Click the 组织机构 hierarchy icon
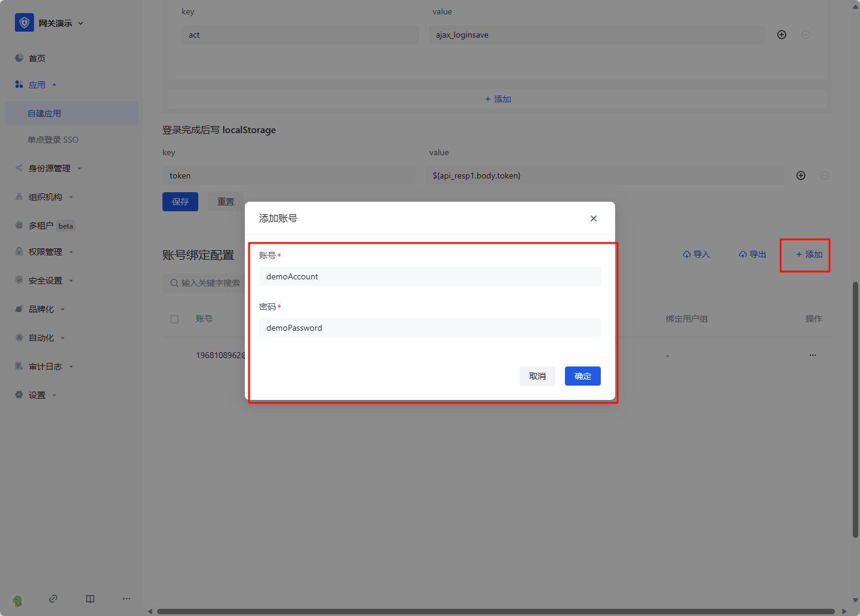This screenshot has height=616, width=860. (19, 196)
